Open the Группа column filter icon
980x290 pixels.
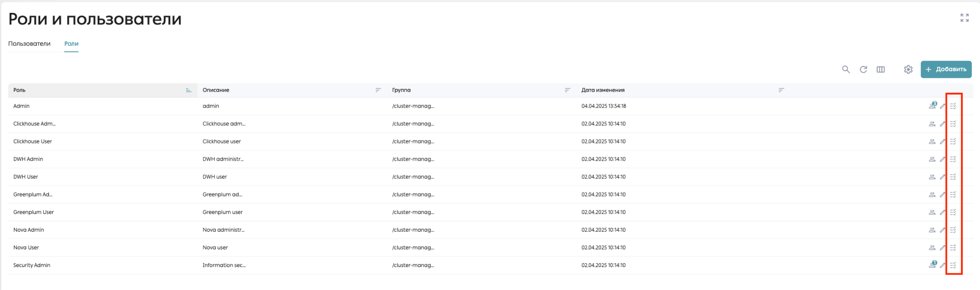click(568, 90)
